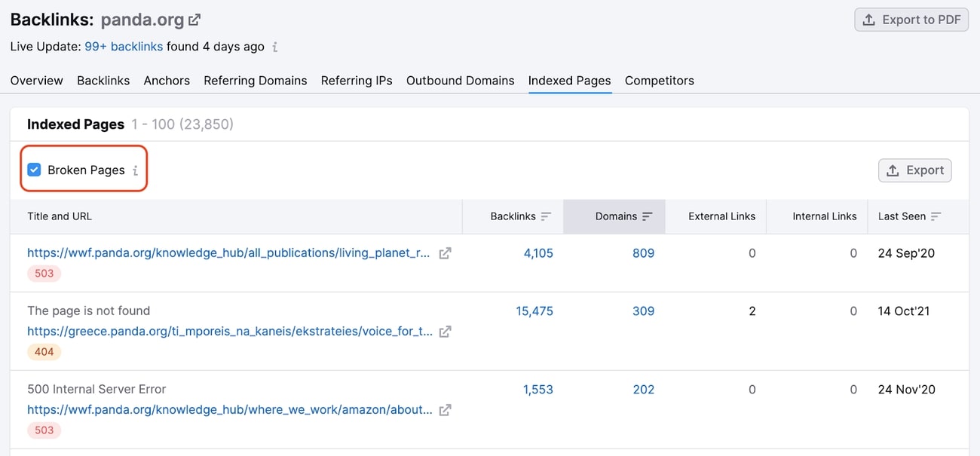980x456 pixels.
Task: Export the Indexed Pages table
Action: tap(915, 170)
